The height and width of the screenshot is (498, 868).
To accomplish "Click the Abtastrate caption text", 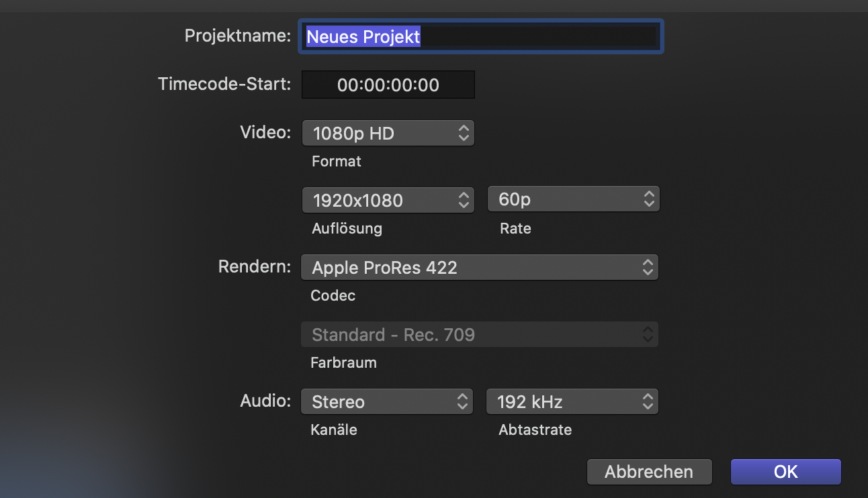I will 535,430.
